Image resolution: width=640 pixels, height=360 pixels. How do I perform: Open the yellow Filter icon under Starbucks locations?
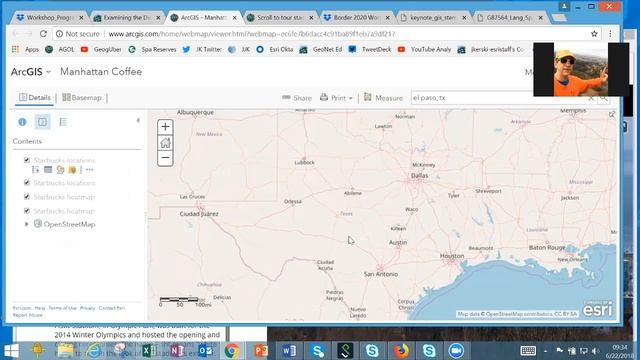[x=72, y=169]
